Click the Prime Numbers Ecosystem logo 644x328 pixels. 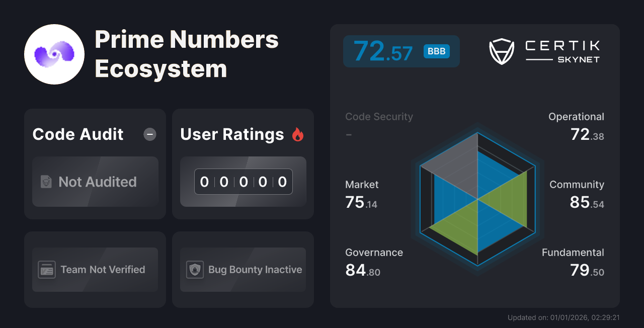(x=54, y=54)
